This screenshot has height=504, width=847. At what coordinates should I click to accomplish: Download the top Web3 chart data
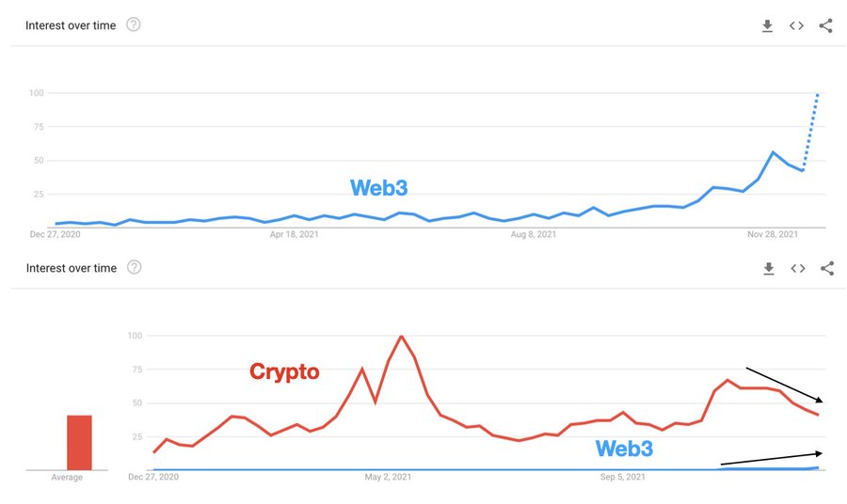(767, 26)
